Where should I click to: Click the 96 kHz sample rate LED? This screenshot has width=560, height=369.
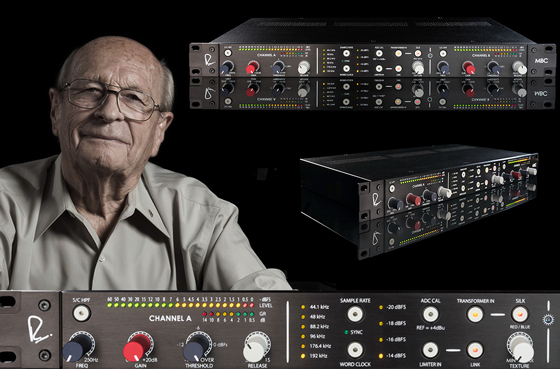tap(303, 336)
